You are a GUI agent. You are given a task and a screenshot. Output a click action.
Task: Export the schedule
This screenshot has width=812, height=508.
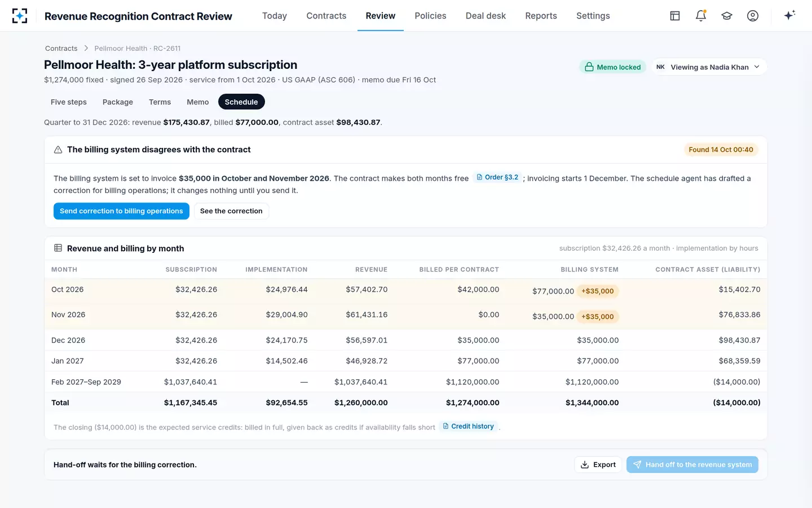pos(598,465)
